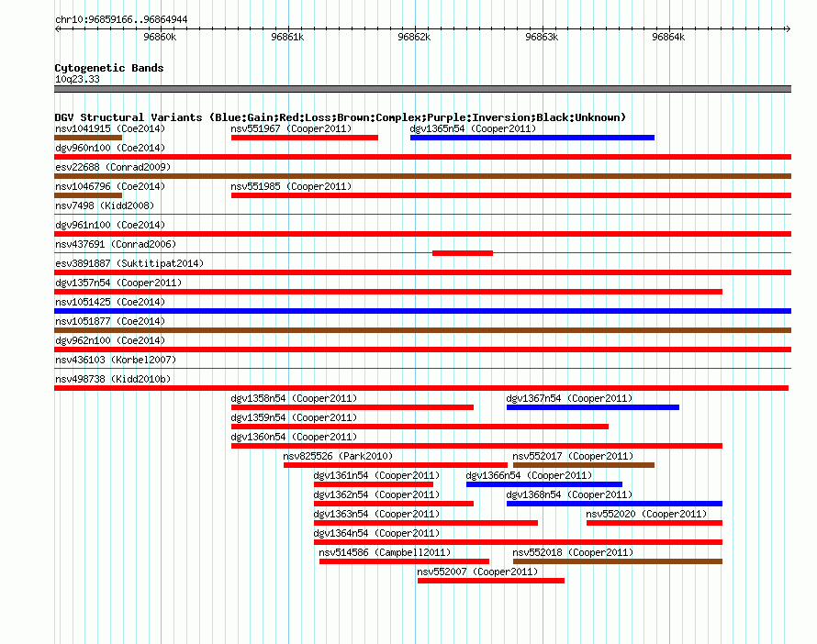Open esv3891887 (Suktitipat2014) variant
This screenshot has width=817, height=644.
point(129,263)
